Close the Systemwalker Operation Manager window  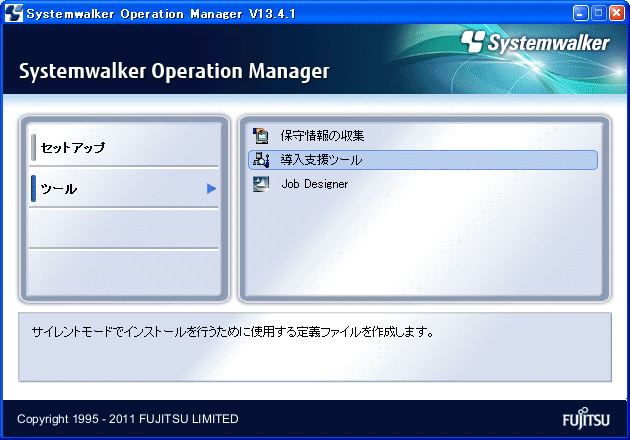617,13
